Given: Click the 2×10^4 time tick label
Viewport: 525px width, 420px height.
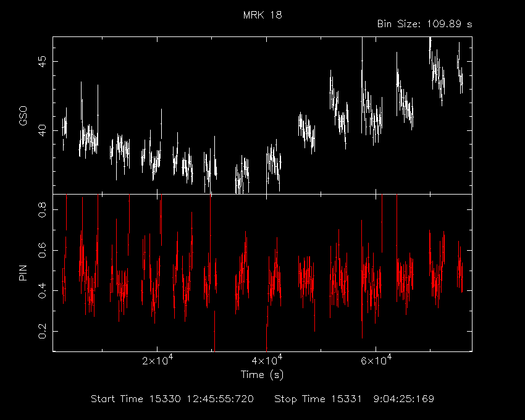Looking at the screenshot, I should [157, 360].
